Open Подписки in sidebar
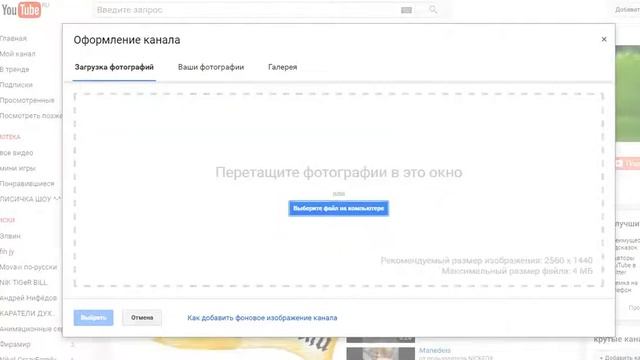 16,85
